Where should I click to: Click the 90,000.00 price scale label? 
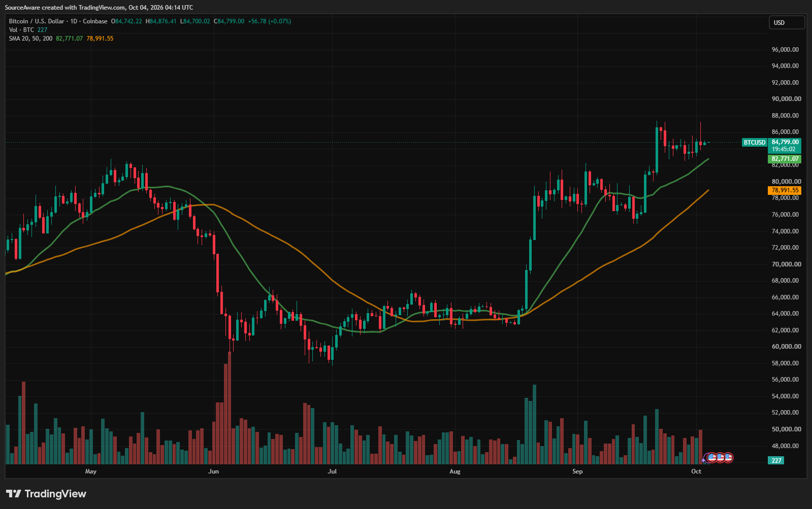[x=787, y=99]
